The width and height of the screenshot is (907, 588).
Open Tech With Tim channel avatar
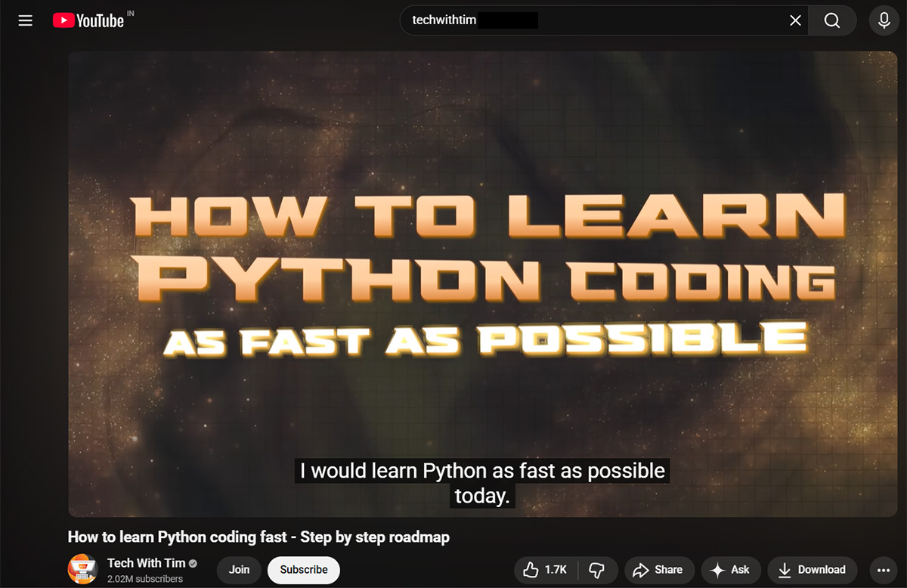82,569
